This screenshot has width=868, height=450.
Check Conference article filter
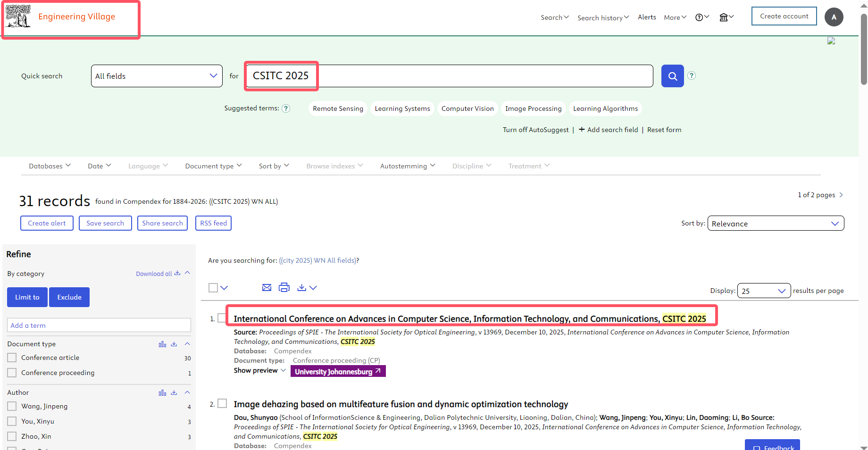point(12,358)
